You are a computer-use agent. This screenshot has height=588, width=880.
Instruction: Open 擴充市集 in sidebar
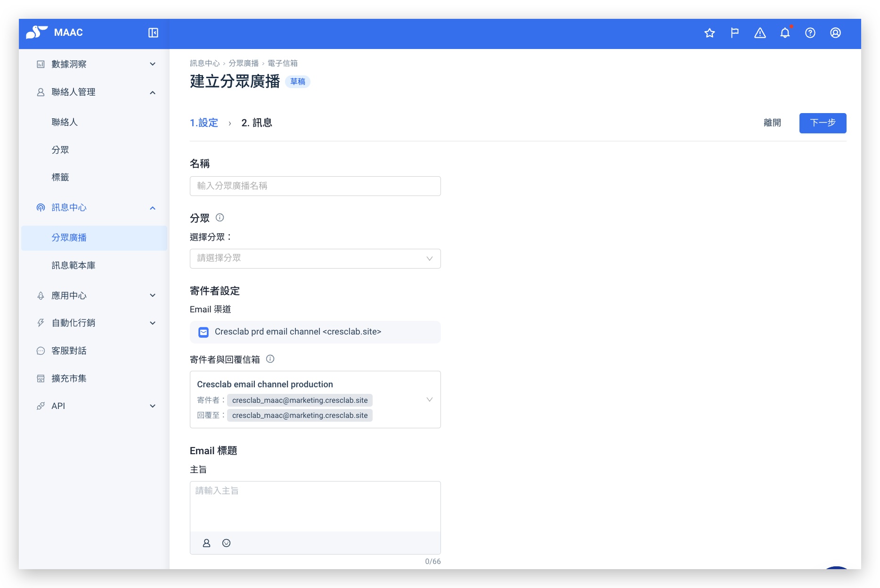click(x=69, y=378)
